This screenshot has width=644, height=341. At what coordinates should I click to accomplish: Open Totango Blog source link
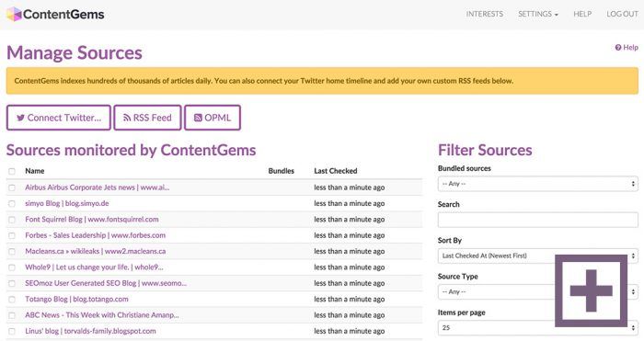(x=76, y=300)
